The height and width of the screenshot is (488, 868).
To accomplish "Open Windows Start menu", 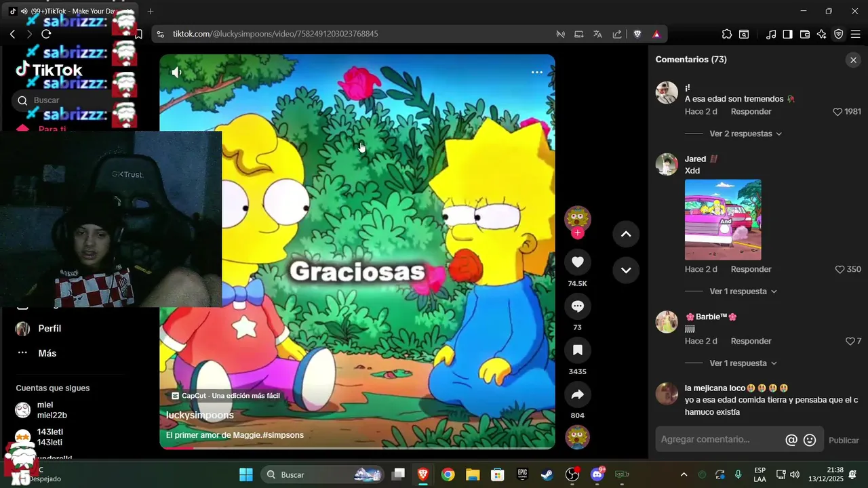I will point(246,474).
